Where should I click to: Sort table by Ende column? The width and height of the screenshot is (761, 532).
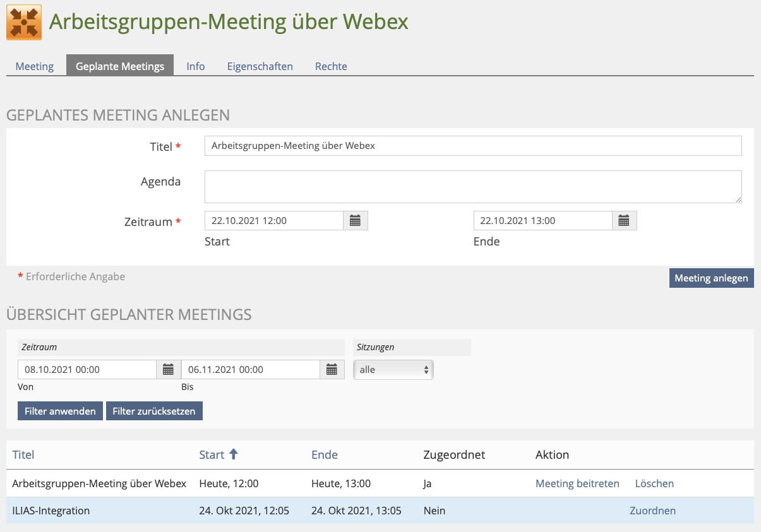(x=325, y=455)
